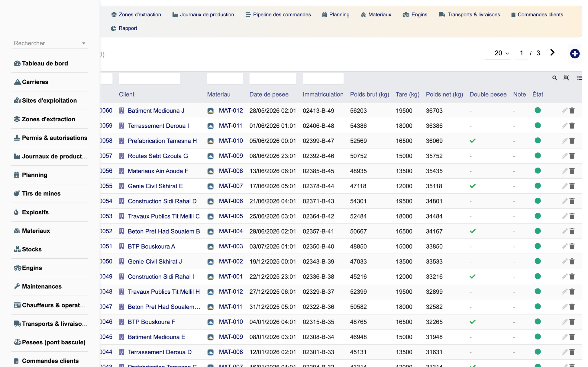Delete the Construction Sidi Rahal I row
588x367 pixels.
tap(572, 276)
